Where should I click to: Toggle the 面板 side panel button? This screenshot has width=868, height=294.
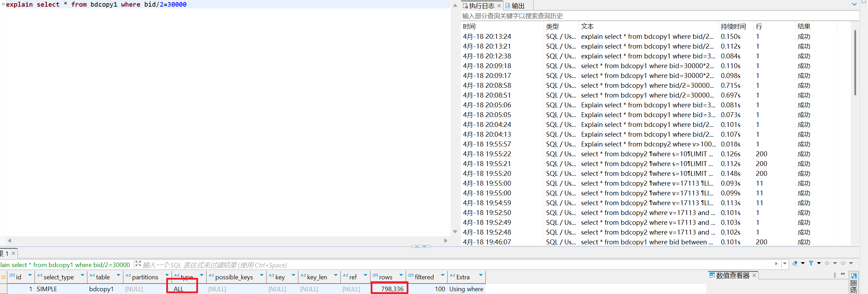click(853, 283)
